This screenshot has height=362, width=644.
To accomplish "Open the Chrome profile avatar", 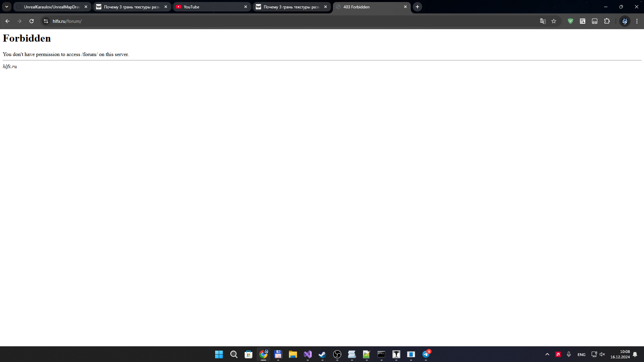I will click(x=625, y=21).
